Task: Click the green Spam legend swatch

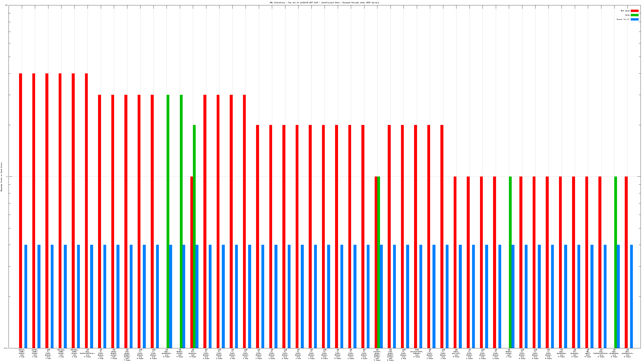Action: coord(635,15)
